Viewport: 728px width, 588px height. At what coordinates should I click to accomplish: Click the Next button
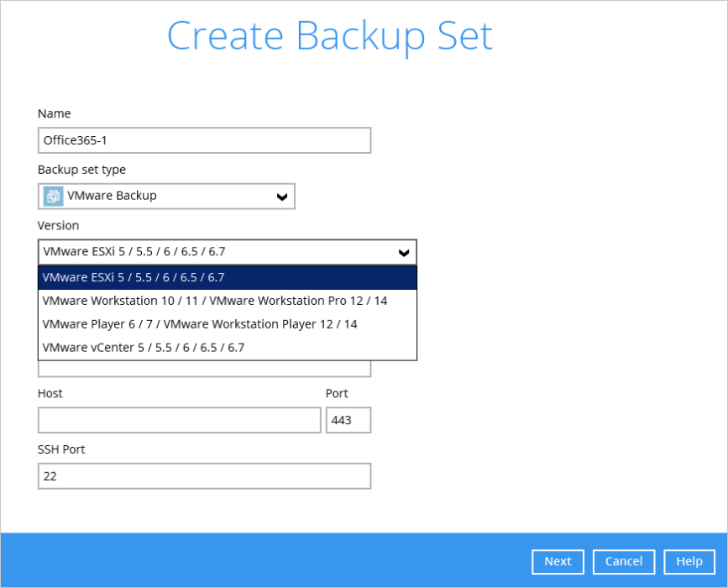[x=558, y=561]
